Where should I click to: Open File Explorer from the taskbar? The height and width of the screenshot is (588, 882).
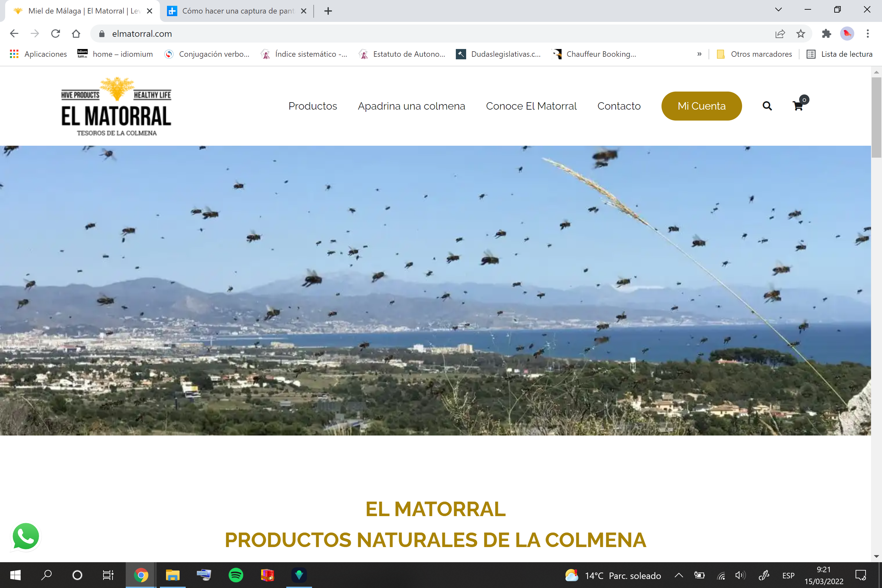coord(172,575)
